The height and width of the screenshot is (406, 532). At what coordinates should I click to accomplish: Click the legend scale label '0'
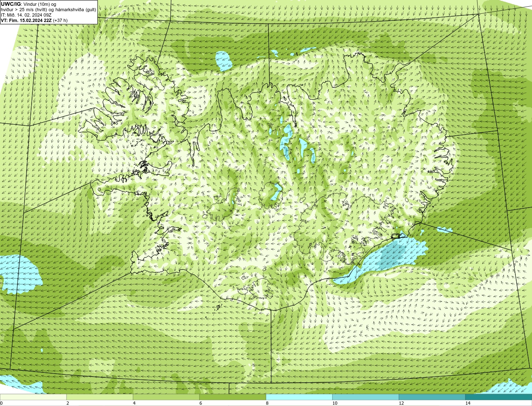pos(1,403)
